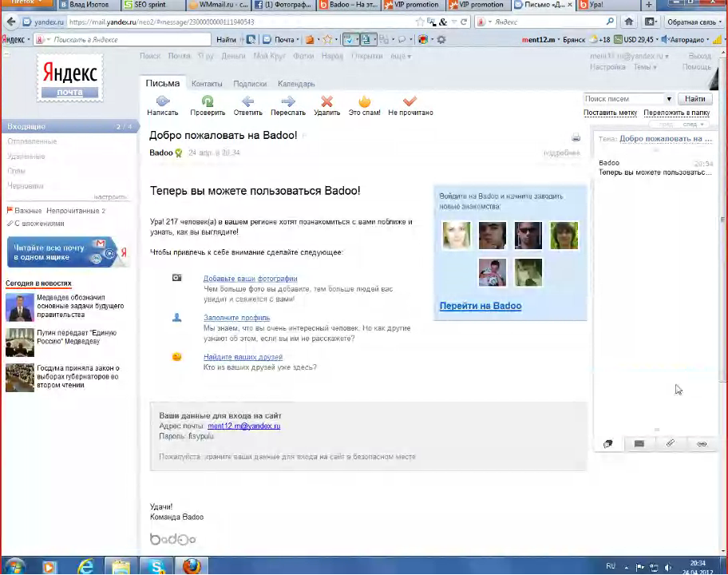Open the Входящие inbox folder

coord(69,126)
